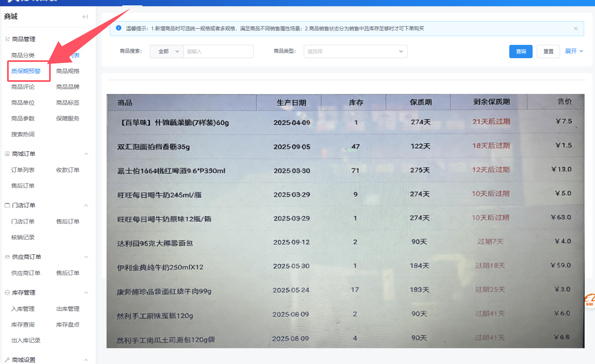This screenshot has width=595, height=364.
Task: Open 库存盘点 under inventory management
Action: pos(68,325)
